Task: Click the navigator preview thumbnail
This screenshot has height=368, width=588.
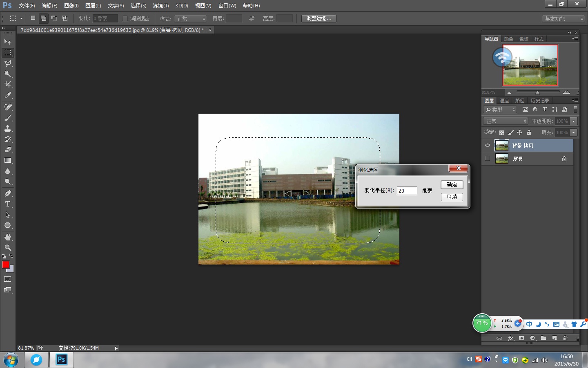Action: 530,65
